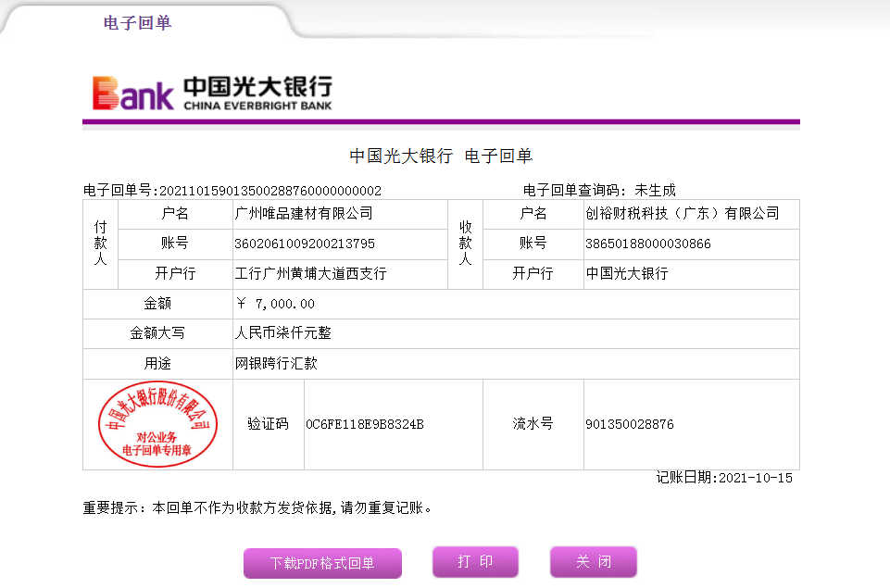Select payer bank 工行广州黄埔大道西支行
Image resolution: width=890 pixels, height=588 pixels.
[x=310, y=273]
